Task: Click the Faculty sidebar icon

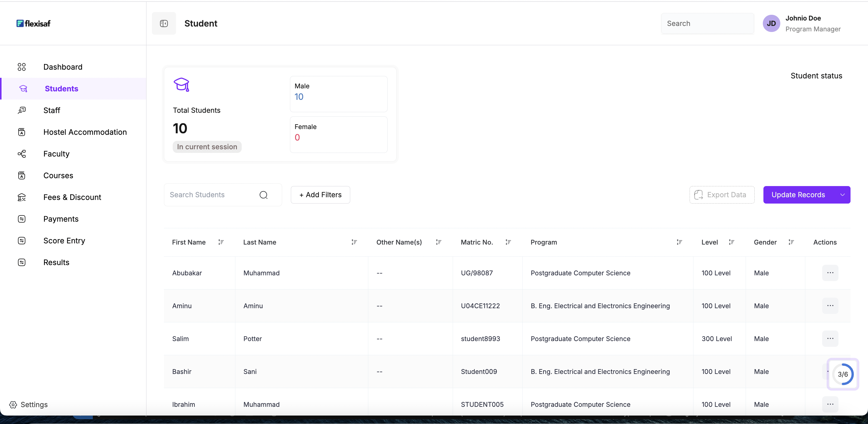Action: pos(22,154)
